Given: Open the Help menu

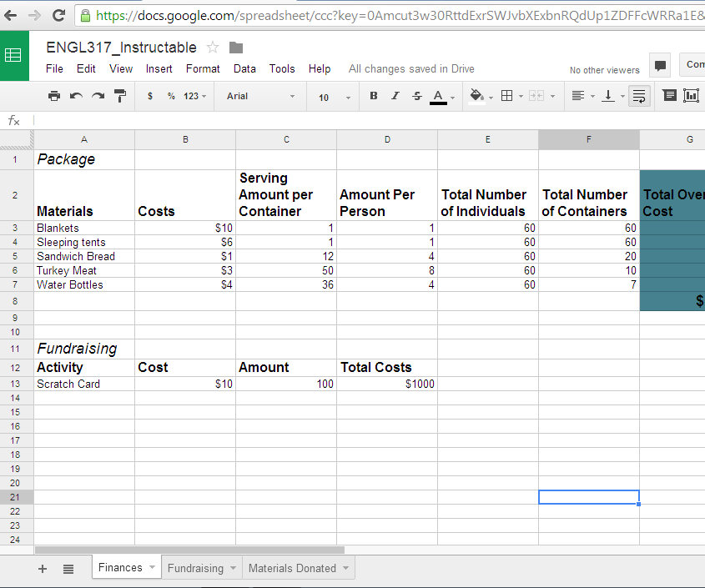Looking at the screenshot, I should click(x=320, y=68).
